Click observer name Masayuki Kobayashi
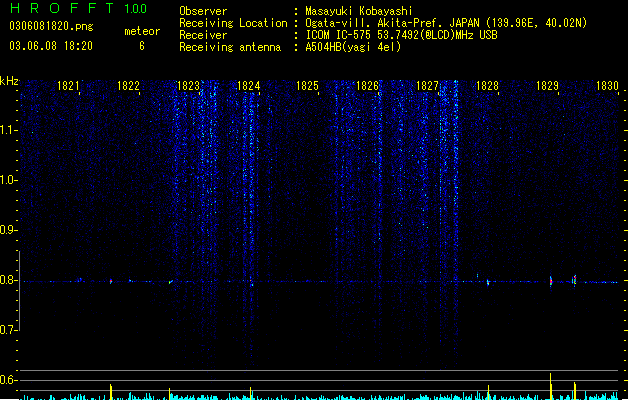This screenshot has height=400, width=629. [359, 11]
